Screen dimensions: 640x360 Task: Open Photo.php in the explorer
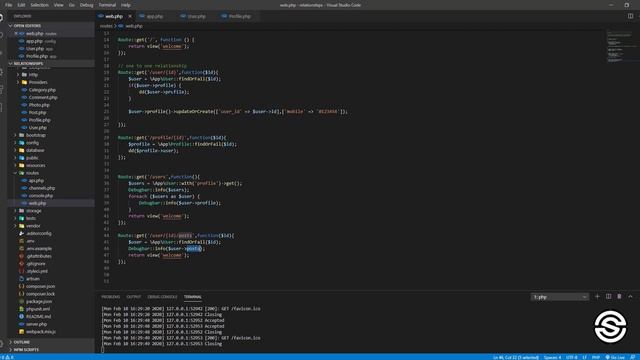pos(39,105)
